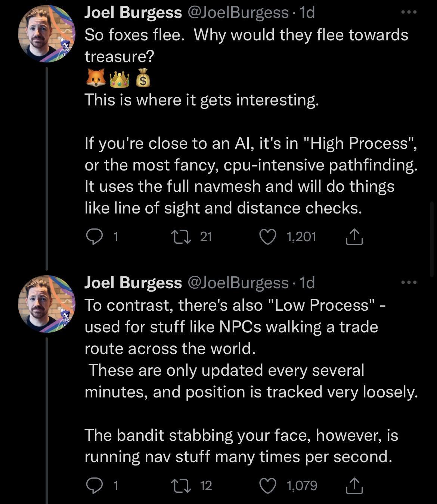The image size is (437, 504).
Task: Click the 1,201 likes count
Action: coord(301,237)
